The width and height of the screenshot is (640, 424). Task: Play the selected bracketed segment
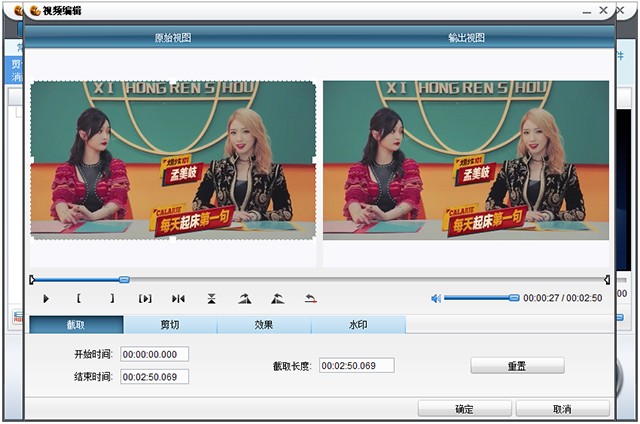pyautogui.click(x=145, y=299)
